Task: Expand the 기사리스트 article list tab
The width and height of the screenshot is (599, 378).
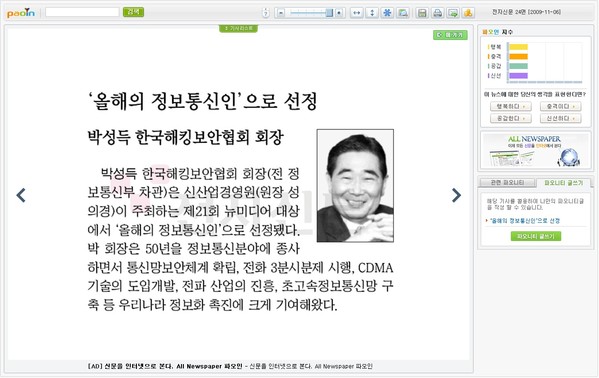Action: tap(238, 29)
